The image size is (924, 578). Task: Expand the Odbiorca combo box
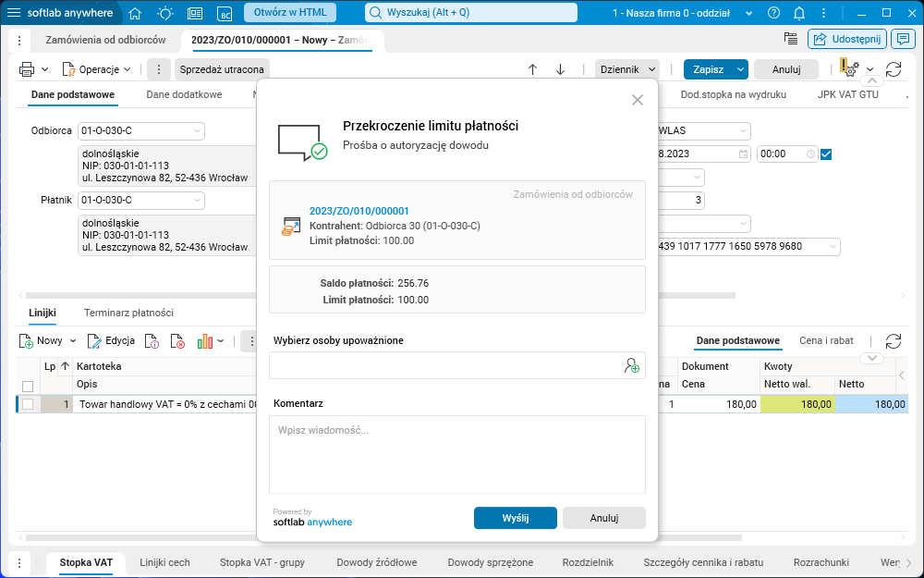pyautogui.click(x=198, y=131)
